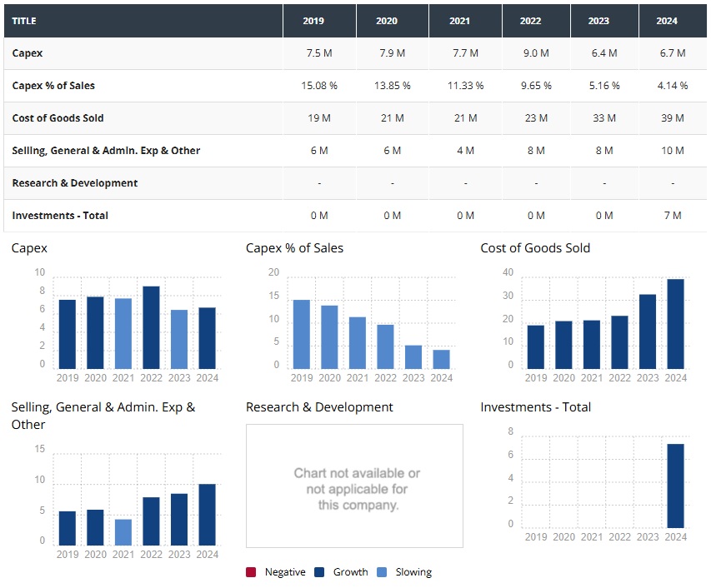Click Investments - Total row label
Screen dimensions: 711x588
pos(60,216)
